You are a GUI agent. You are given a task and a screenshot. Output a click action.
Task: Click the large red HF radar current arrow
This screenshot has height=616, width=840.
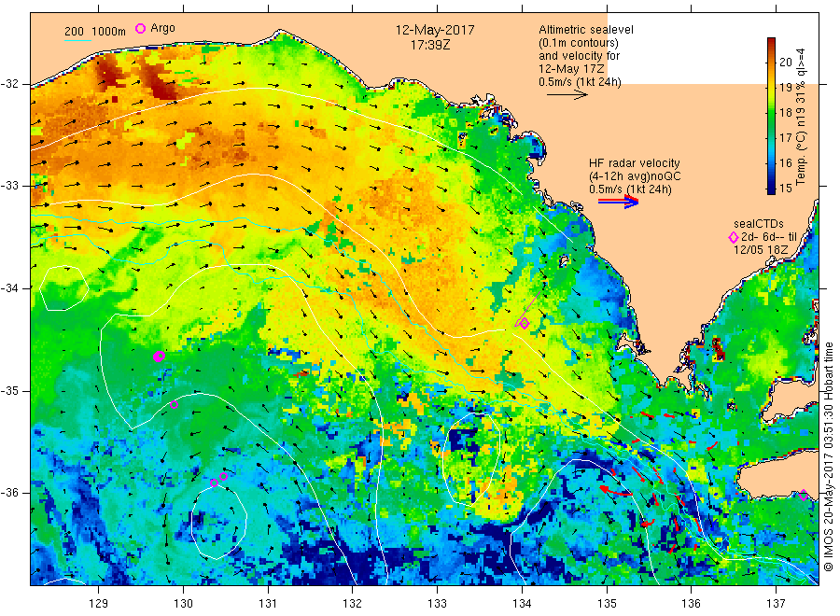coord(615,491)
